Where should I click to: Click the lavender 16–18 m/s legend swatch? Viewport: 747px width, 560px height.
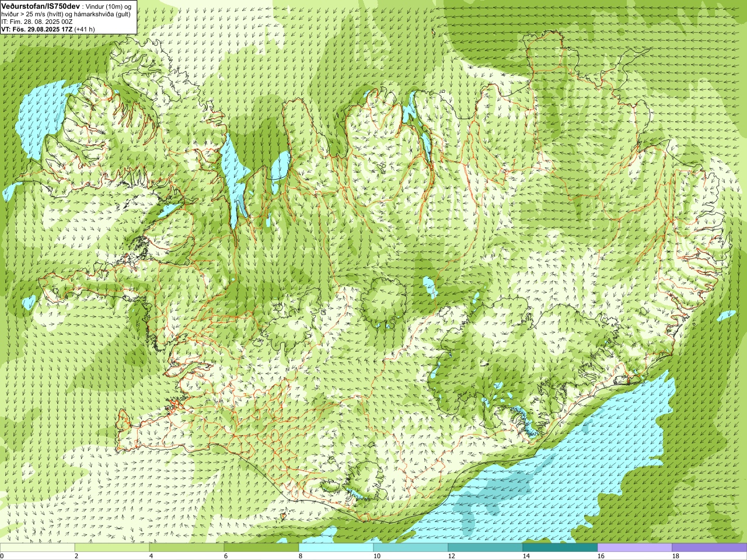tap(635, 548)
